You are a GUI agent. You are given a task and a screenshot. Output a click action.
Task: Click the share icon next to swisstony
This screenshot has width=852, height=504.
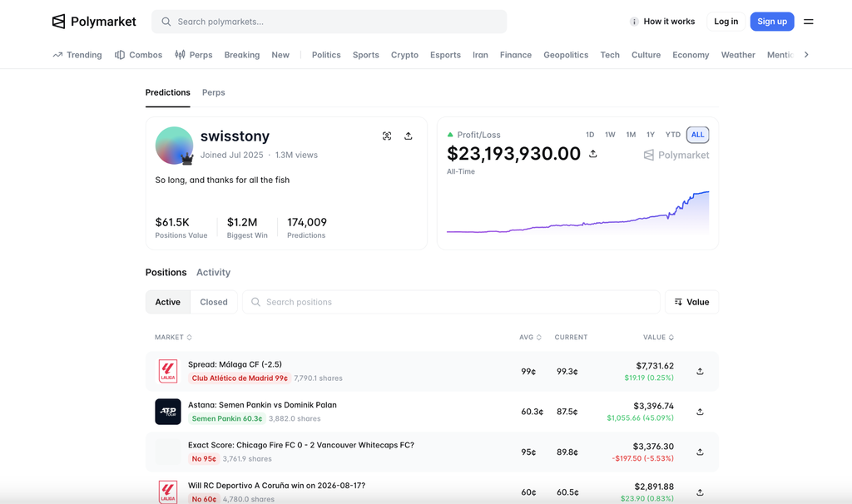[408, 136]
